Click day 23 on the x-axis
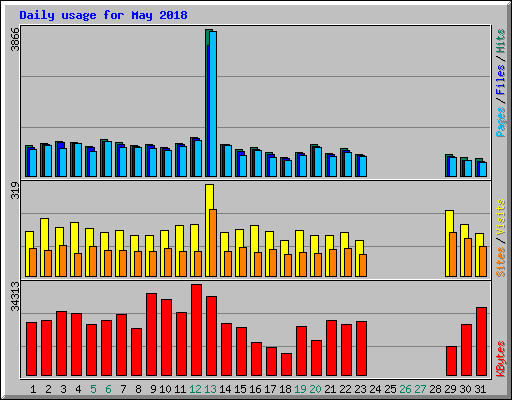This screenshot has width=512, height=400. (360, 389)
